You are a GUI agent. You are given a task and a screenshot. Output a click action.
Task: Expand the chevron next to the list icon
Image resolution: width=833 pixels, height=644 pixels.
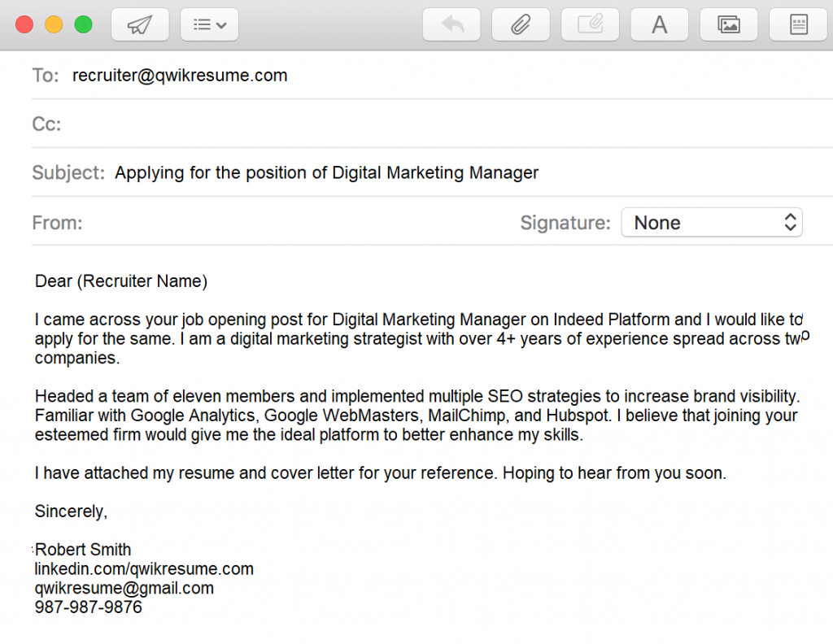click(221, 25)
